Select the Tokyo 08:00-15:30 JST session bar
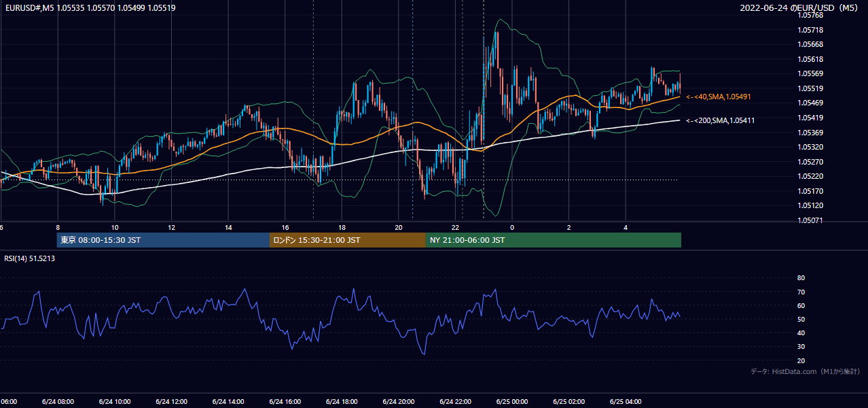This screenshot has height=408, width=868. pyautogui.click(x=163, y=240)
